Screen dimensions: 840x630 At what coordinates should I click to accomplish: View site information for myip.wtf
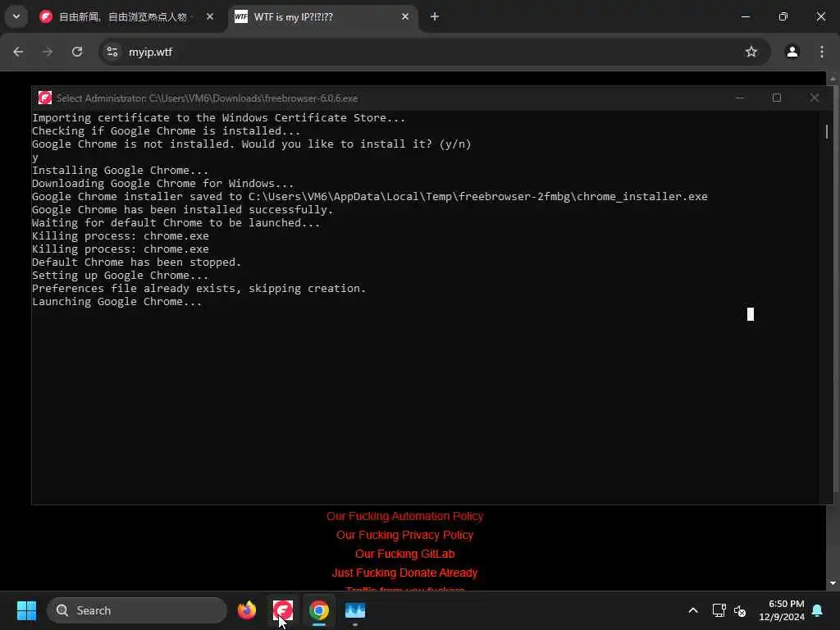click(112, 52)
